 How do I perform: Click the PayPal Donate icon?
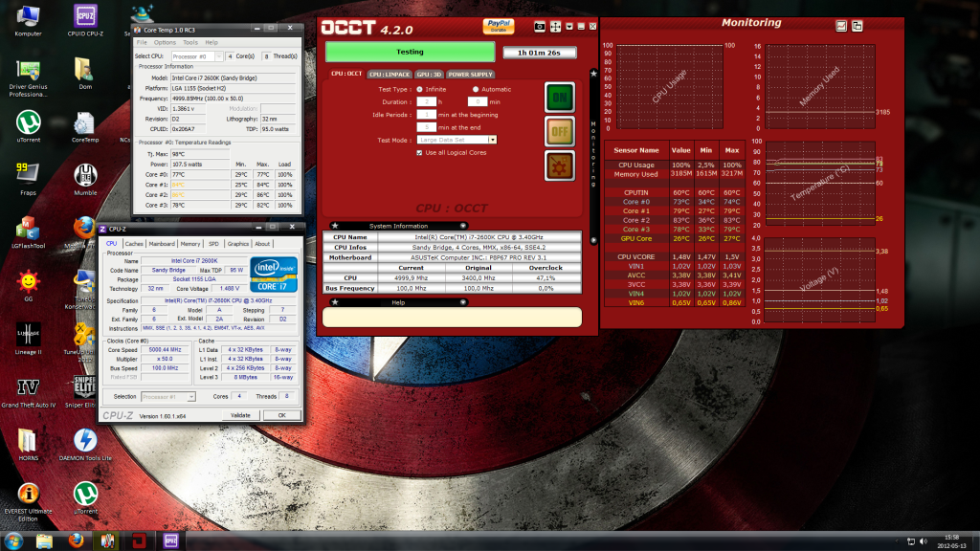pyautogui.click(x=498, y=24)
